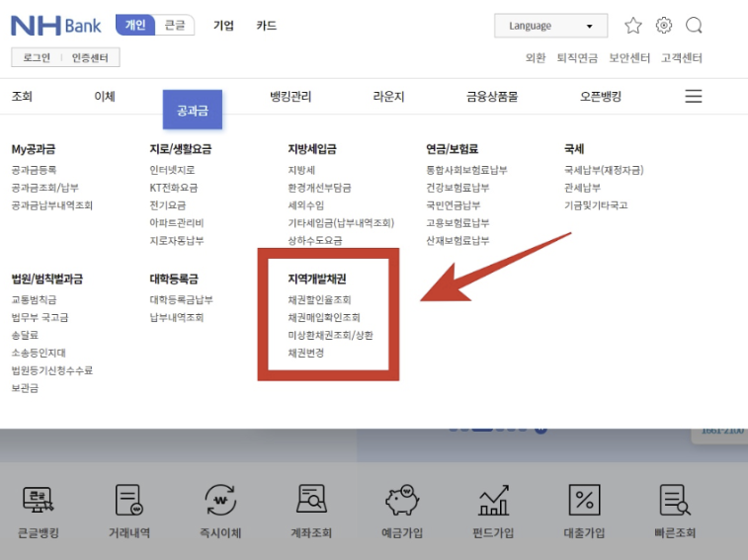This screenshot has height=560, width=748.
Task: Click the 거래내역 document icon
Action: click(x=129, y=500)
